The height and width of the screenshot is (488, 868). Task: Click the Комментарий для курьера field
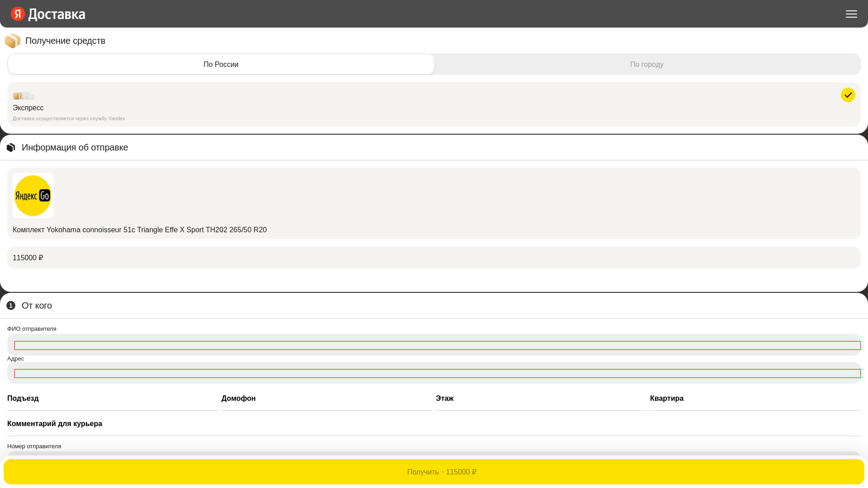tap(434, 424)
